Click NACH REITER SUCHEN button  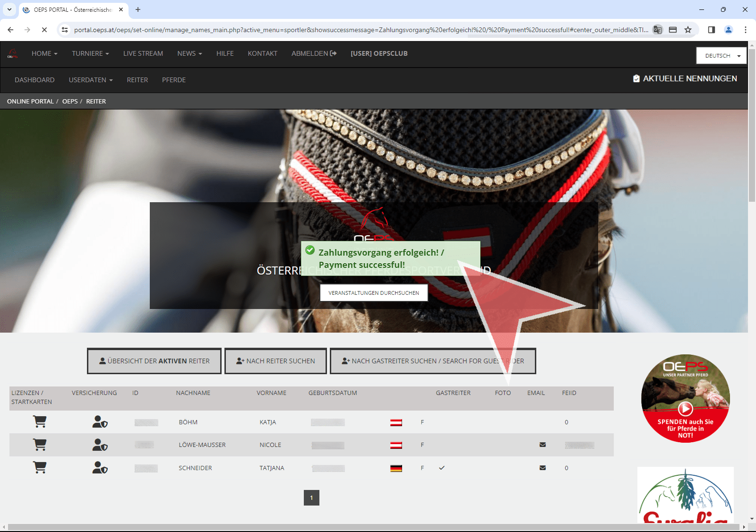(x=275, y=361)
